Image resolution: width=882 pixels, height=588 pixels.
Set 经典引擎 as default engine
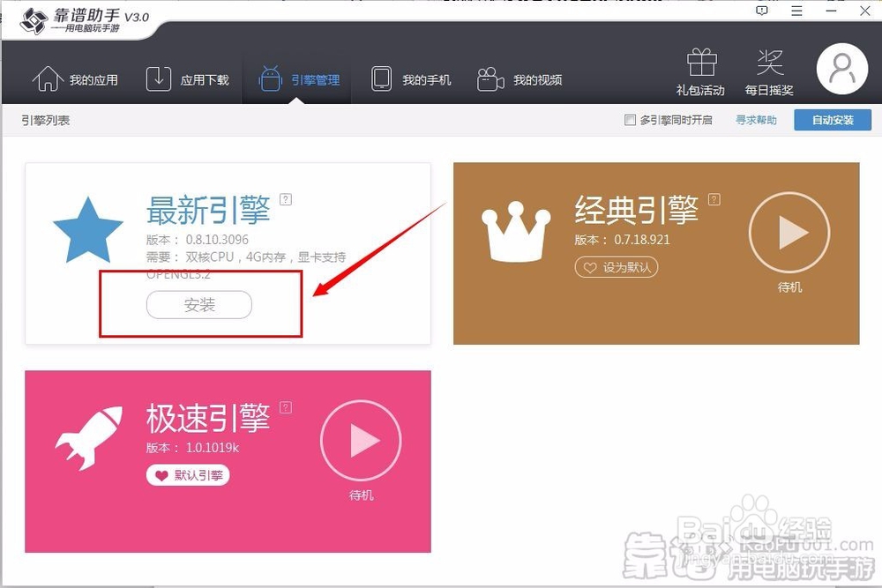click(x=616, y=267)
